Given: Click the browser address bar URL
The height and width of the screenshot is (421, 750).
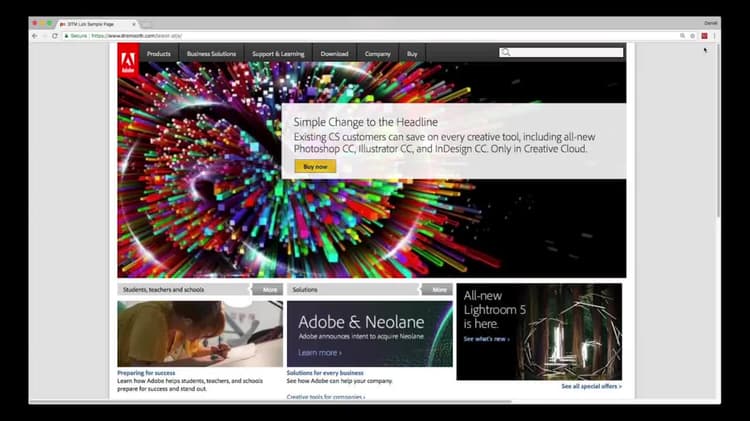Looking at the screenshot, I should coord(136,36).
